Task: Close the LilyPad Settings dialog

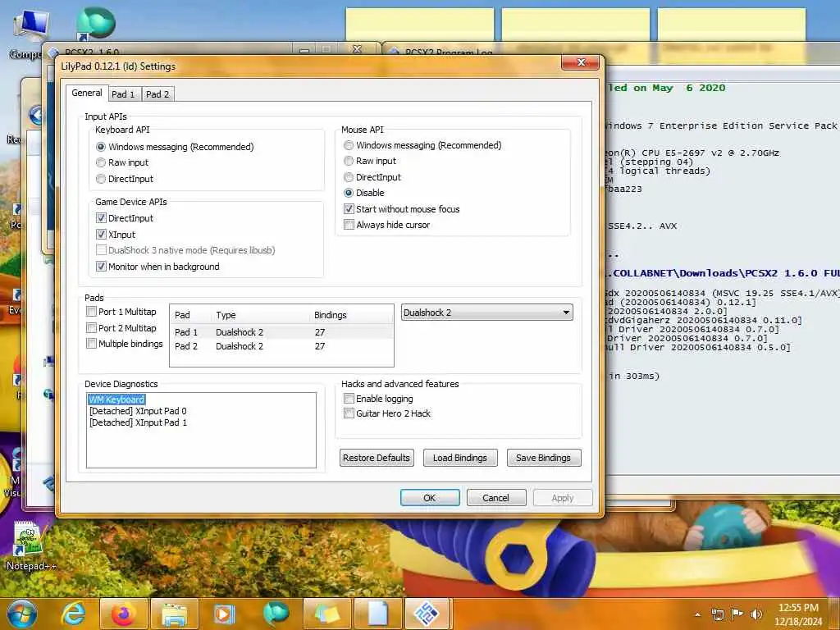Action: 581,62
